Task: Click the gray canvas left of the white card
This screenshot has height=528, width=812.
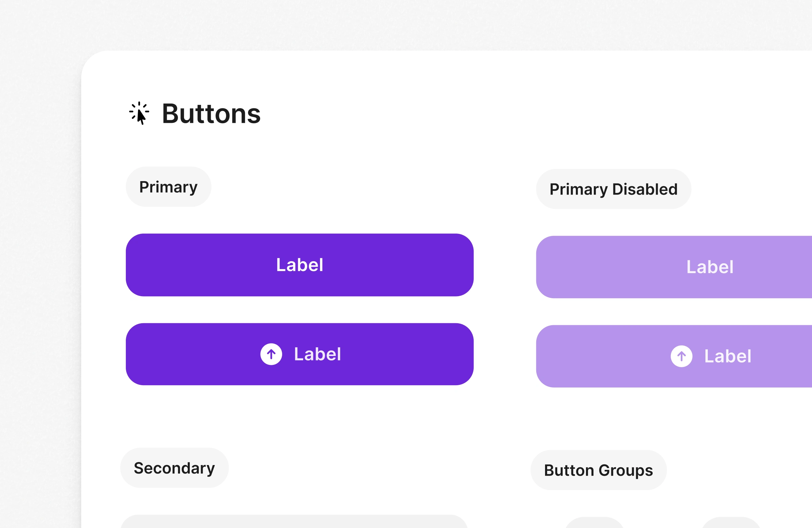Action: [x=40, y=273]
